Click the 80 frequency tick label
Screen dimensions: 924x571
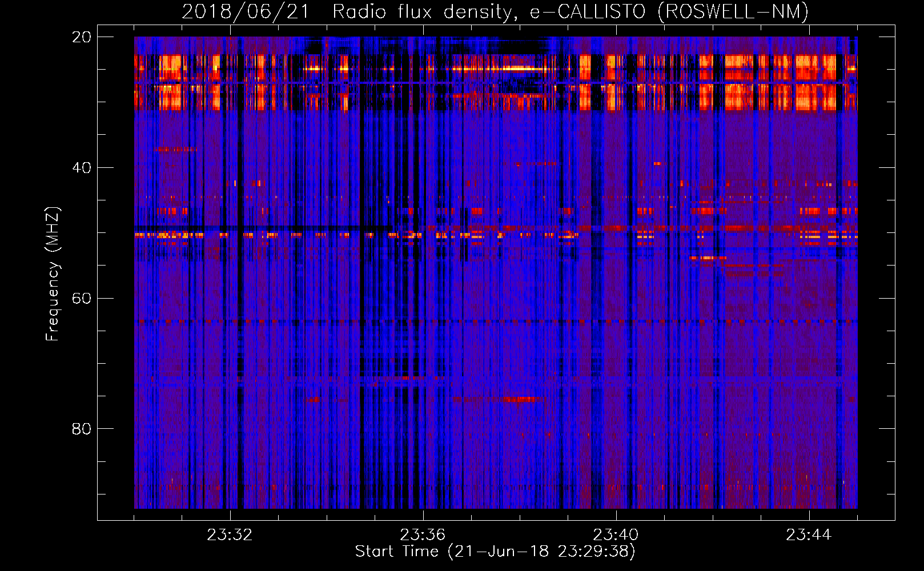click(82, 429)
